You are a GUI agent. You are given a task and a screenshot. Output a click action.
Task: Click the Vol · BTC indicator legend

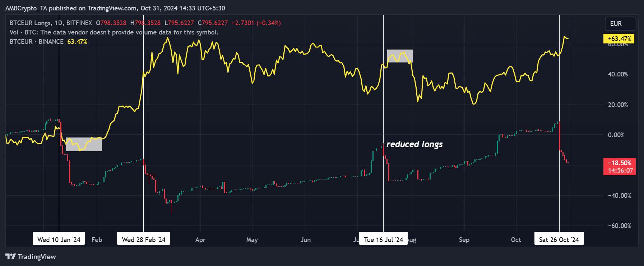point(114,32)
